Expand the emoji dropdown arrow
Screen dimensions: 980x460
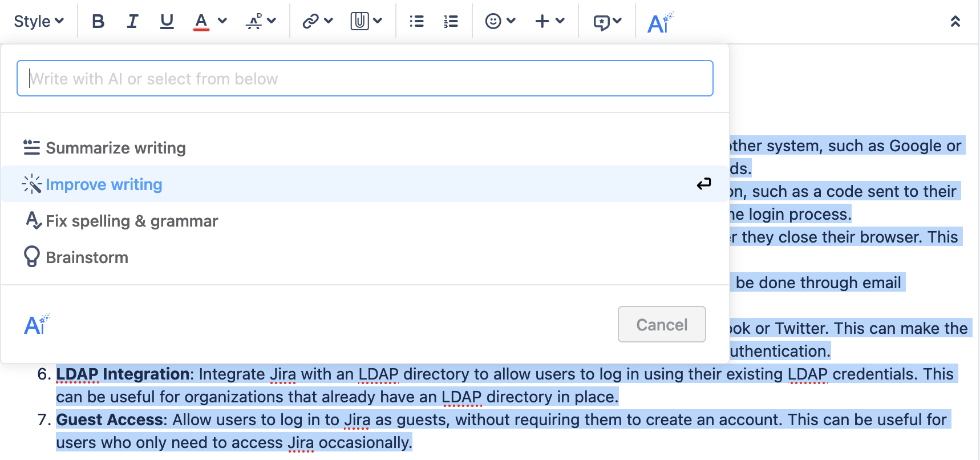pos(511,21)
